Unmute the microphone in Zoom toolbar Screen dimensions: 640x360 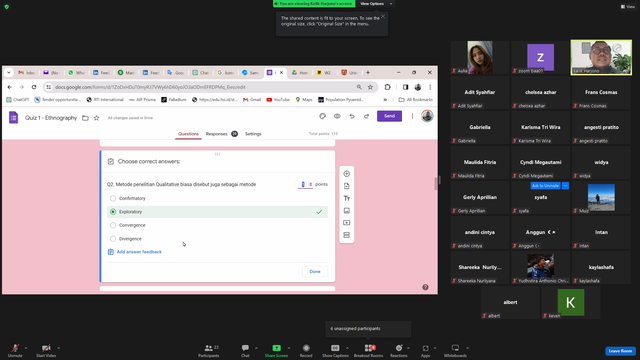tap(15, 350)
